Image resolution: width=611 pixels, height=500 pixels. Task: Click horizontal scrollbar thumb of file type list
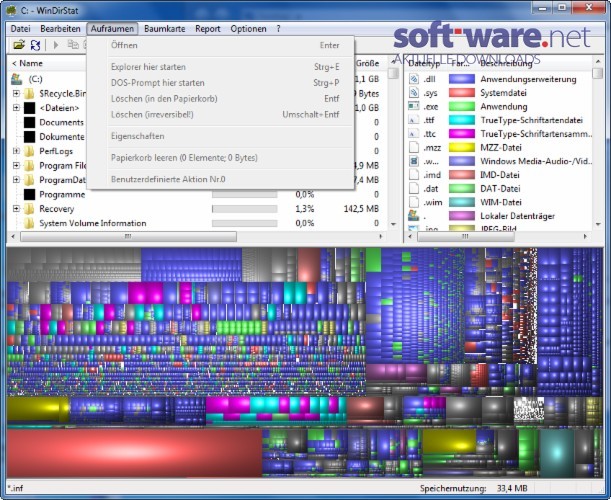coord(466,237)
